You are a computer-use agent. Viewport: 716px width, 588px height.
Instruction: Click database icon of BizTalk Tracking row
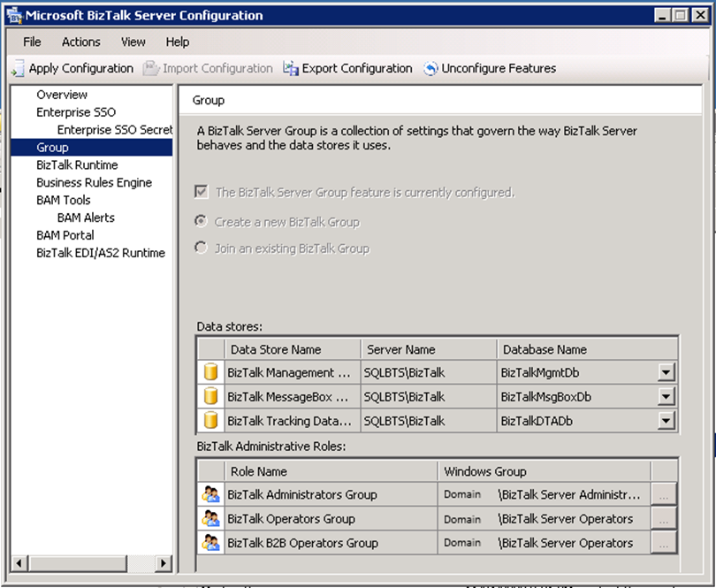point(210,420)
